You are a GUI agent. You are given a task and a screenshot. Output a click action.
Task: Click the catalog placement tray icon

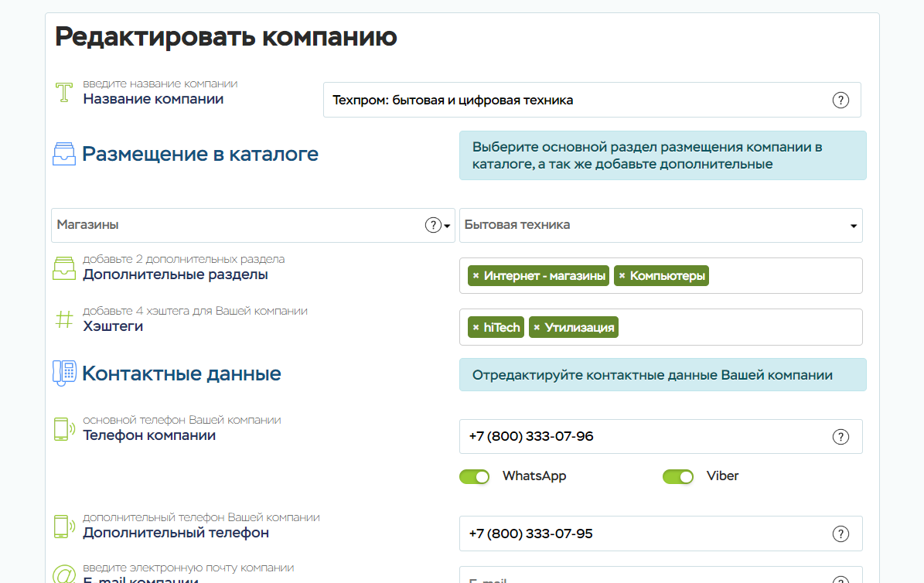pyautogui.click(x=63, y=154)
